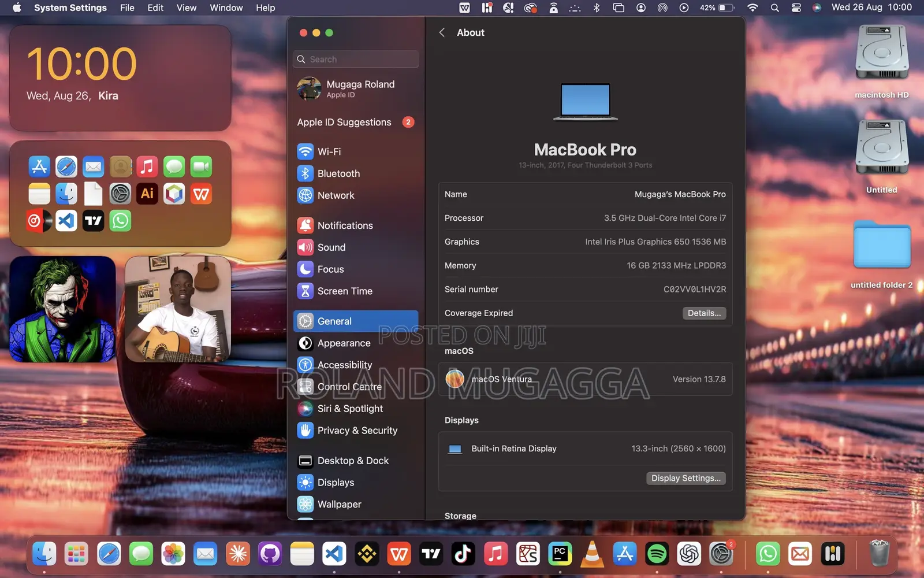Open the Window menu
This screenshot has width=924, height=578.
coord(226,8)
